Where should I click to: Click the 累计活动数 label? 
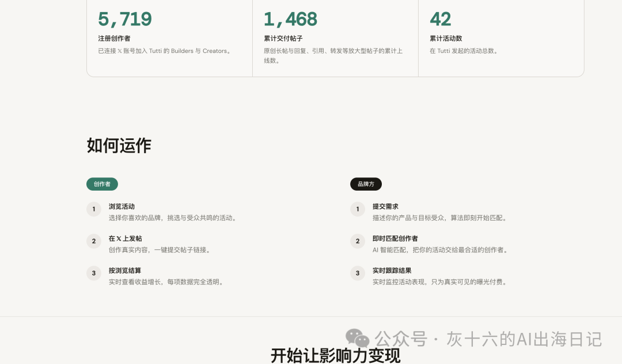pyautogui.click(x=446, y=39)
